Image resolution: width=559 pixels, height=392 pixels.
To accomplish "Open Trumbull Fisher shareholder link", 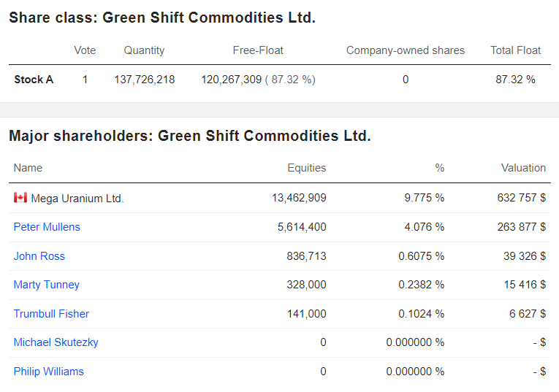I will click(51, 314).
